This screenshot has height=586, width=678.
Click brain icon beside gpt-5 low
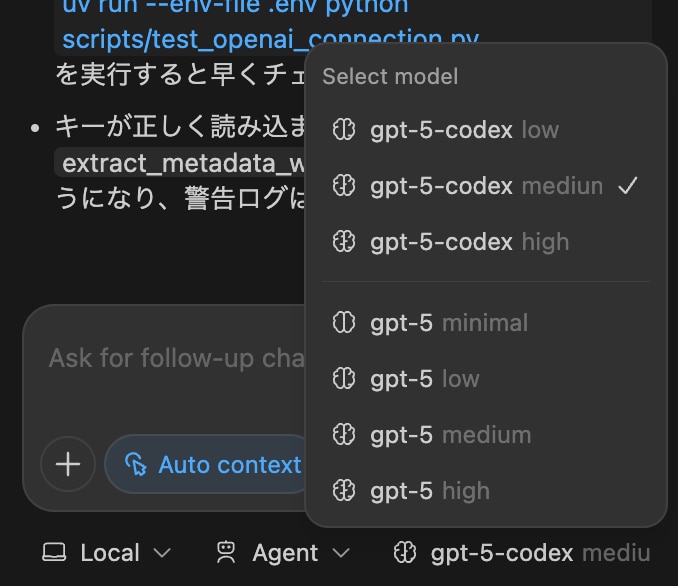point(344,379)
